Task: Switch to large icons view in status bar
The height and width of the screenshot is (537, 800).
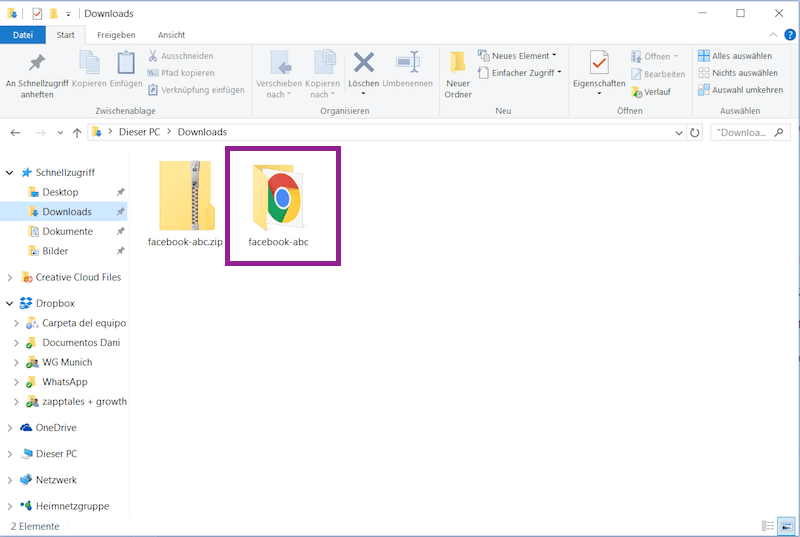Action: click(787, 526)
